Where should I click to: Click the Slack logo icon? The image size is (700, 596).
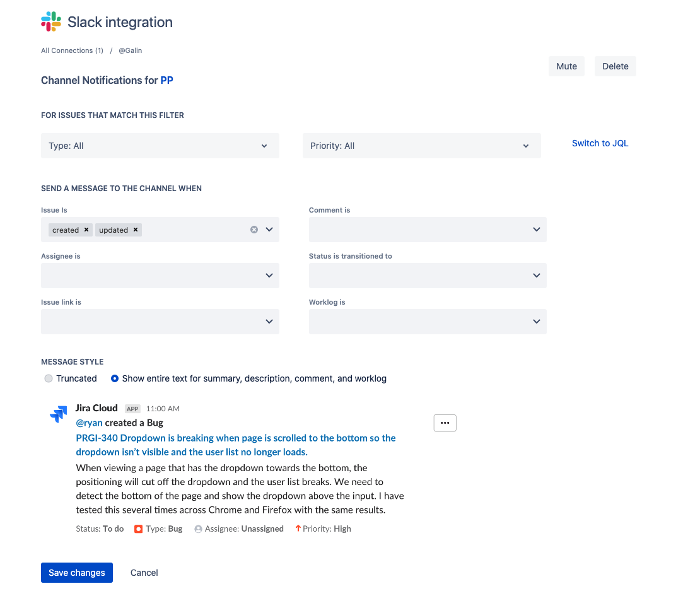[x=51, y=21]
